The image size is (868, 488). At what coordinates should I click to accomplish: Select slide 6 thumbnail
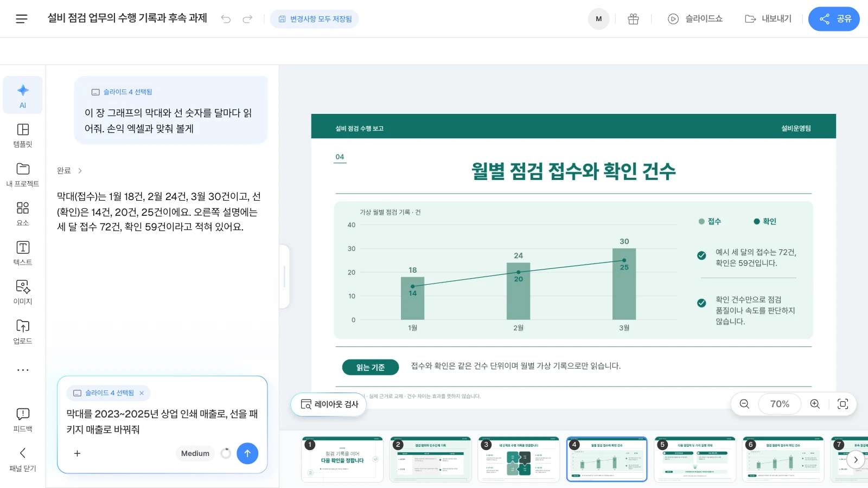click(783, 459)
